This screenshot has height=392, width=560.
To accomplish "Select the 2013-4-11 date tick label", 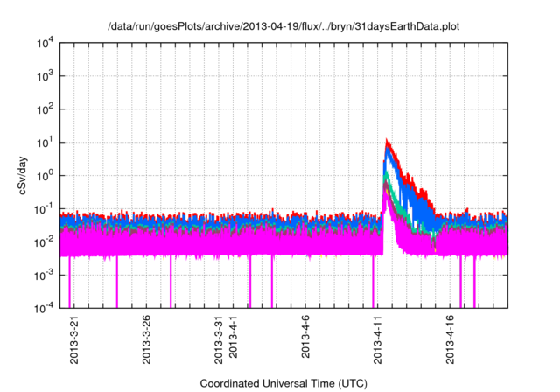I will tap(378, 340).
